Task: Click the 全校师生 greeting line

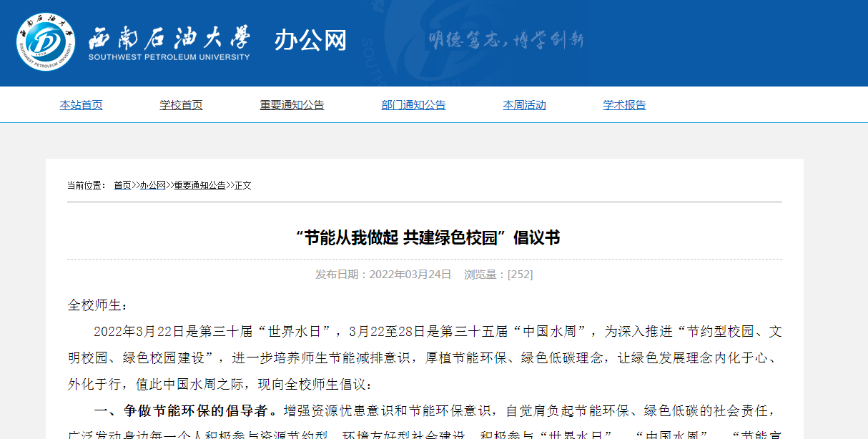Action: pos(97,305)
